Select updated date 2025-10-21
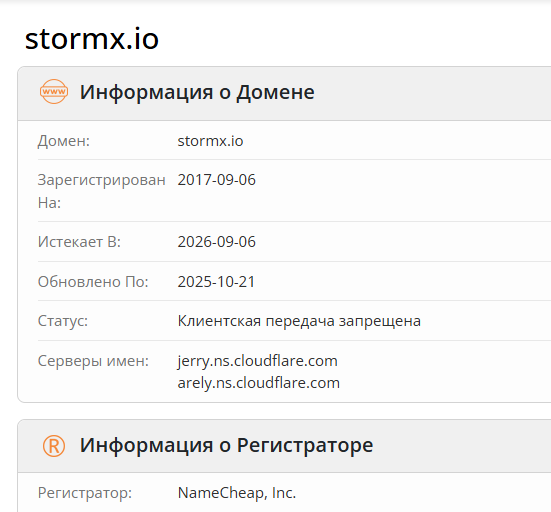 coord(216,282)
